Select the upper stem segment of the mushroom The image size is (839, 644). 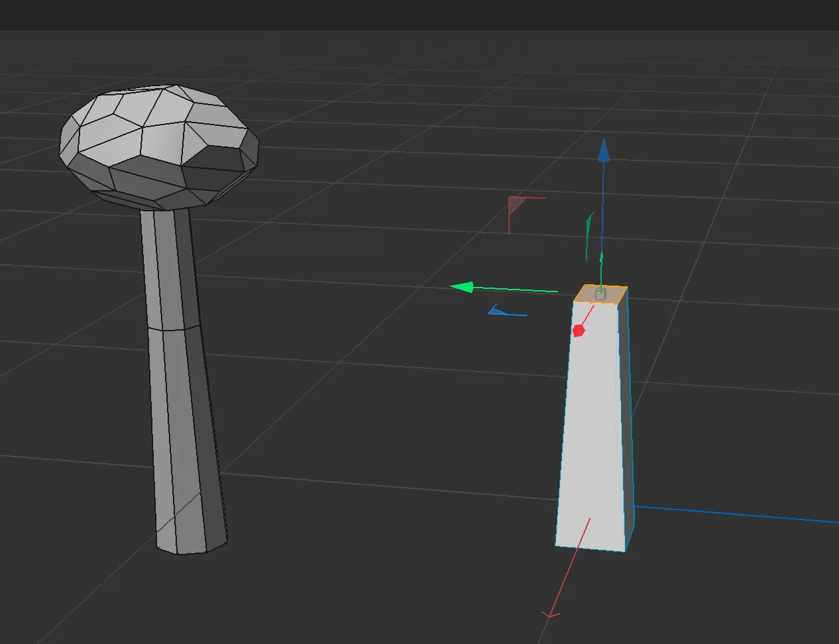pyautogui.click(x=171, y=268)
